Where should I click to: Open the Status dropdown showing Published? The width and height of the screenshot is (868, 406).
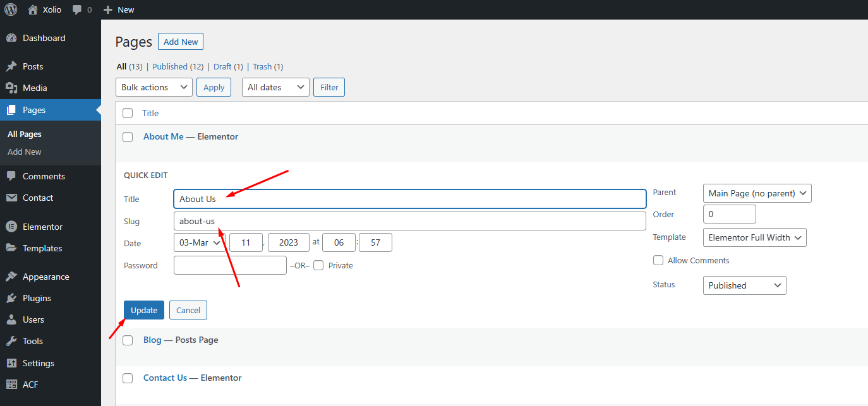coord(744,285)
